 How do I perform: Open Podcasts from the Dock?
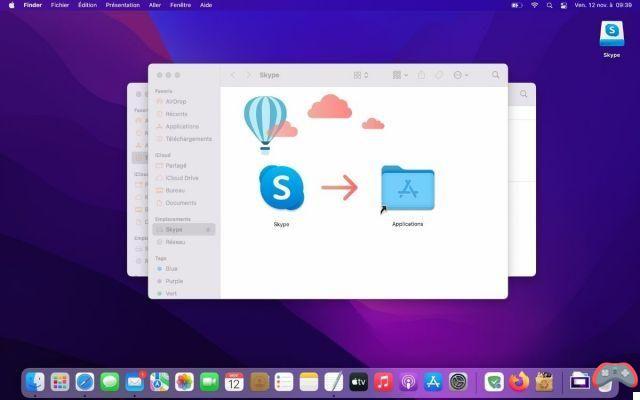pyautogui.click(x=409, y=382)
